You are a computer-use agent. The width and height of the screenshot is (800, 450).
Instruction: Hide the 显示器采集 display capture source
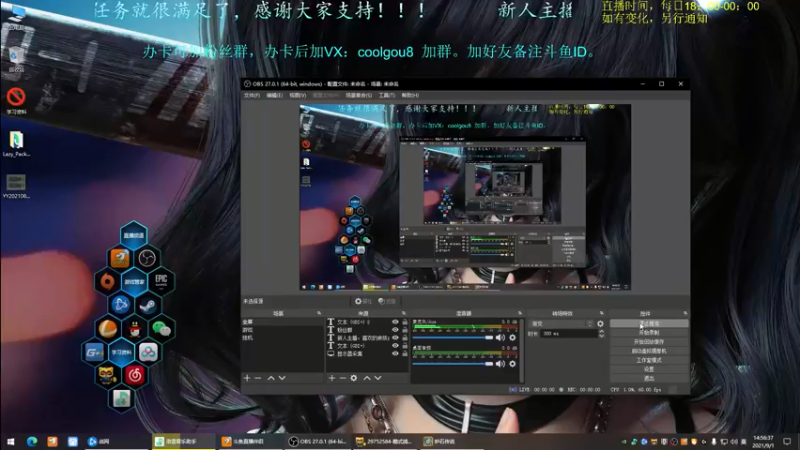(x=395, y=354)
